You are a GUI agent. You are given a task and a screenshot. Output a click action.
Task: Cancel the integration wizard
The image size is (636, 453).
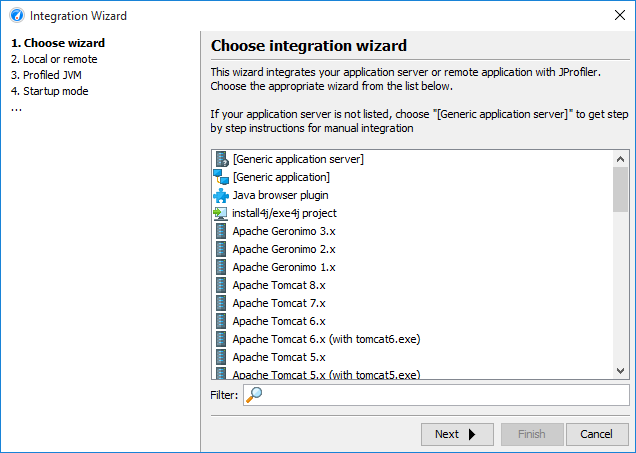[597, 434]
